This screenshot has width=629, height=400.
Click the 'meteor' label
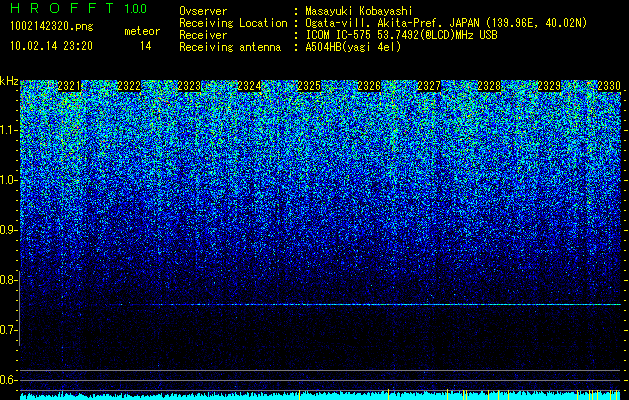click(x=142, y=31)
